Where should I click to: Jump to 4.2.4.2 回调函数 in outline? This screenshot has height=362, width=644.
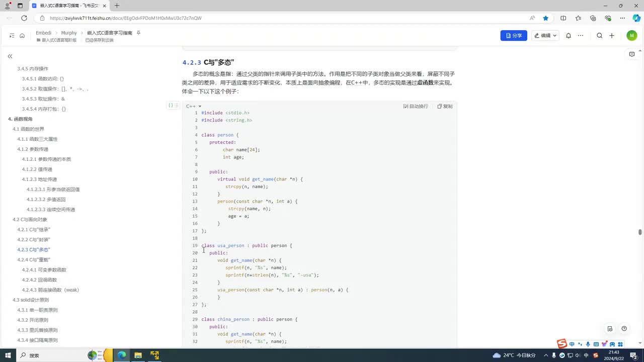(39, 280)
